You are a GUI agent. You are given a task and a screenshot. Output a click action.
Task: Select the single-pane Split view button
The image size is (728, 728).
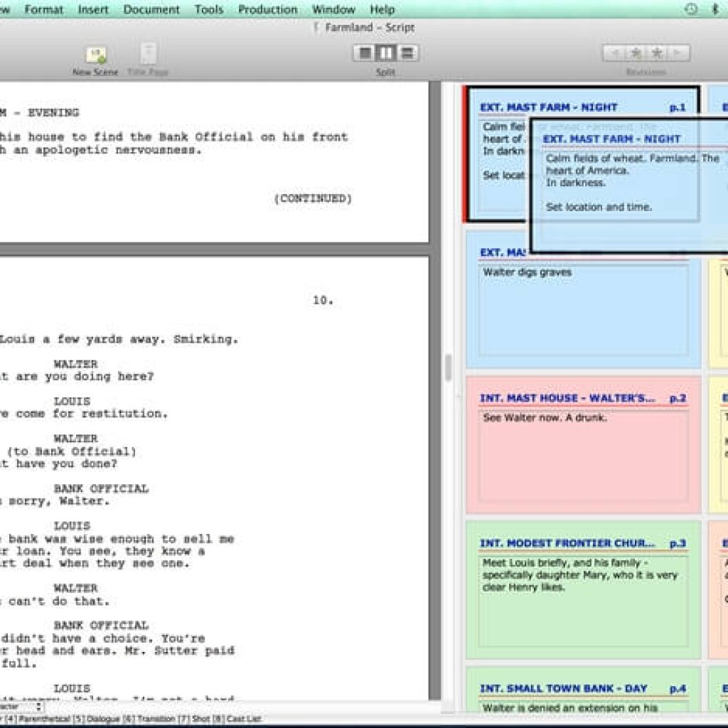coord(365,53)
